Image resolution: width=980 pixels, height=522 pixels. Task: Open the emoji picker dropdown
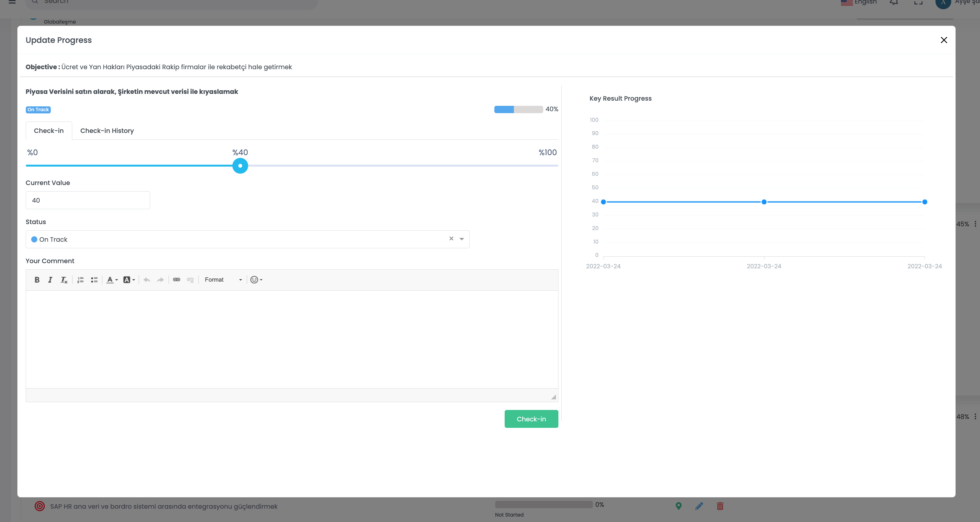[257, 280]
